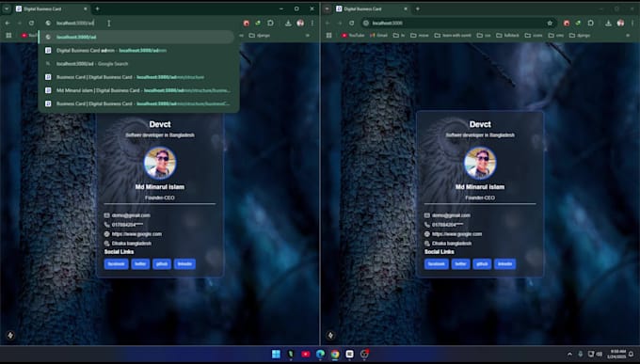The image size is (640, 364).
Task: Open tab search dropdown in right window
Action: (327, 8)
